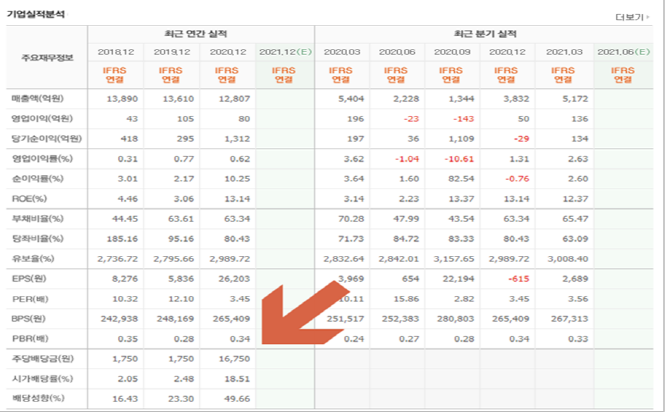Click the PER(배) row label
The height and width of the screenshot is (412, 665).
30,299
